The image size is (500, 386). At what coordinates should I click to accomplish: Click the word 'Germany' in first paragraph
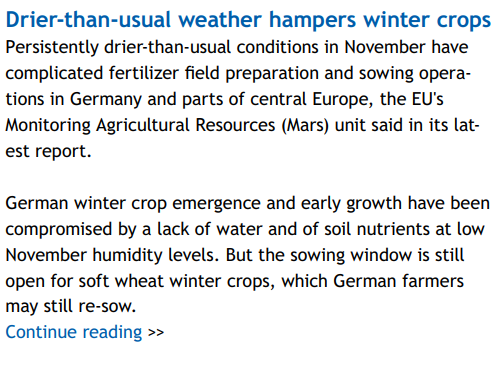pos(106,100)
